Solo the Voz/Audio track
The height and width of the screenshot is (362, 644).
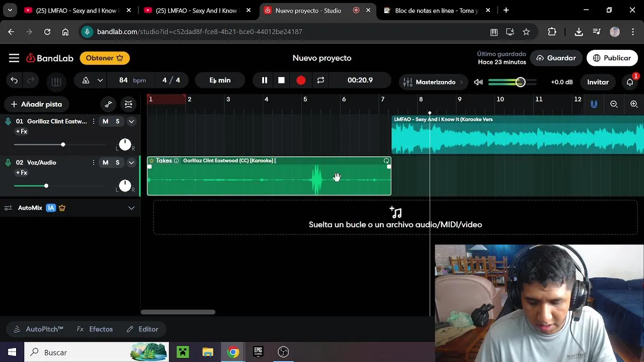(117, 162)
